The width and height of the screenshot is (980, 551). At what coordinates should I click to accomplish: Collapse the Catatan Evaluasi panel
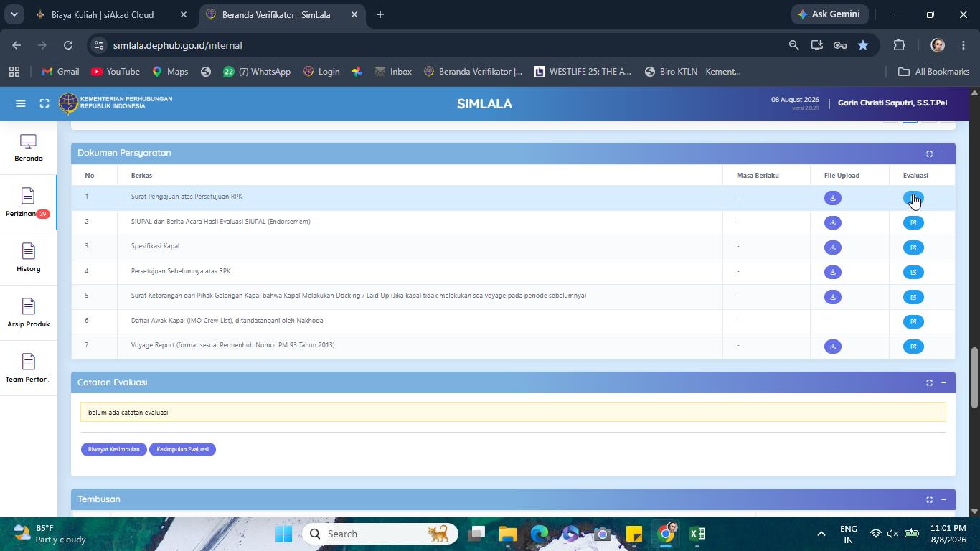click(943, 382)
